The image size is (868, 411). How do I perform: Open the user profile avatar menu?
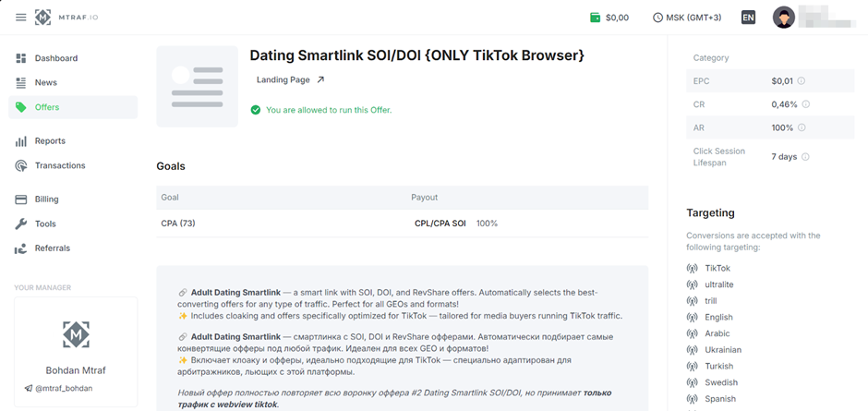[x=784, y=18]
